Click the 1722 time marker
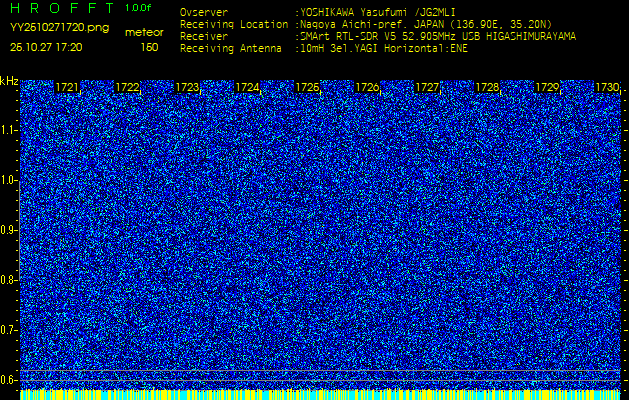The image size is (629, 400). 127,87
